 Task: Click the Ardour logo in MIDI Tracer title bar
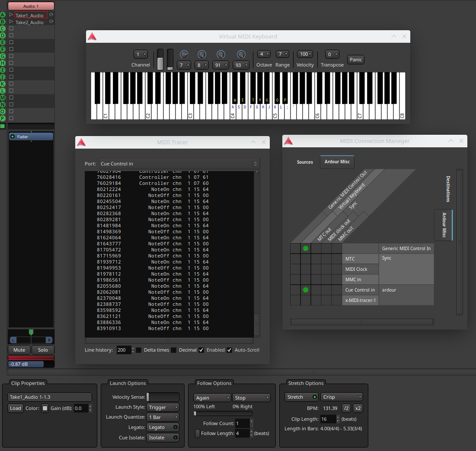tap(81, 142)
